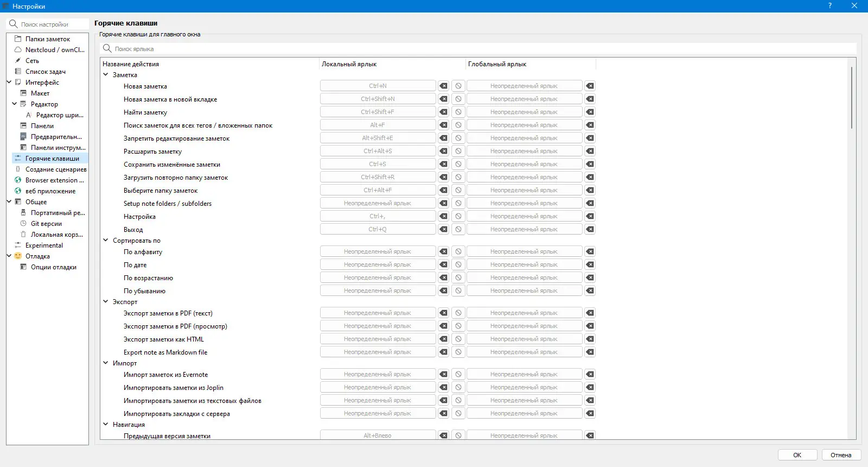868x467 pixels.
Task: Open Git версии settings
Action: click(x=46, y=224)
